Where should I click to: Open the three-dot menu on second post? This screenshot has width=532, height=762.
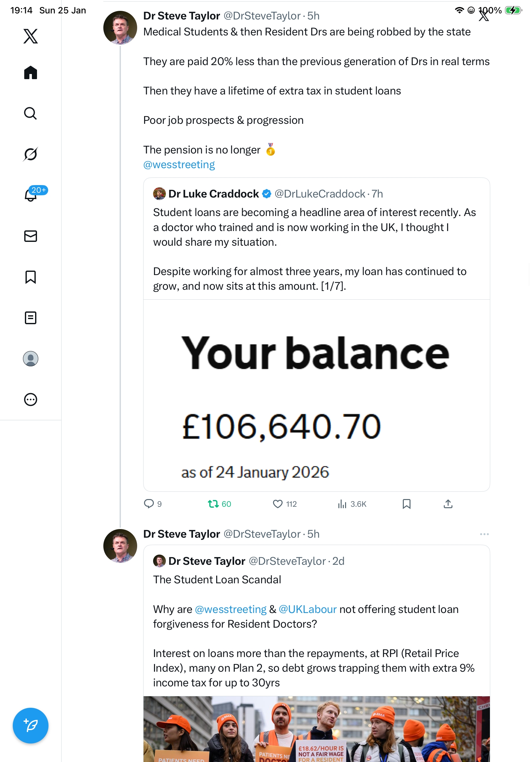(x=484, y=534)
